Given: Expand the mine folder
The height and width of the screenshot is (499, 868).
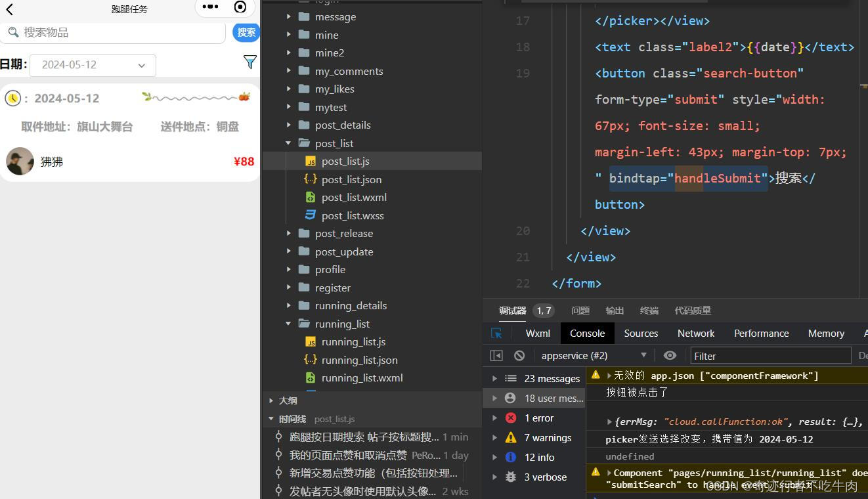Looking at the screenshot, I should [326, 35].
